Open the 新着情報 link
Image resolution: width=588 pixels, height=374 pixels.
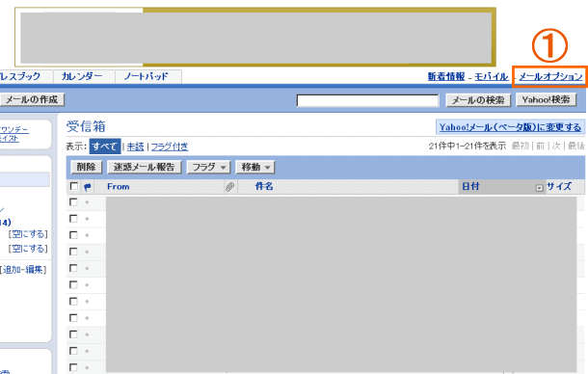446,76
